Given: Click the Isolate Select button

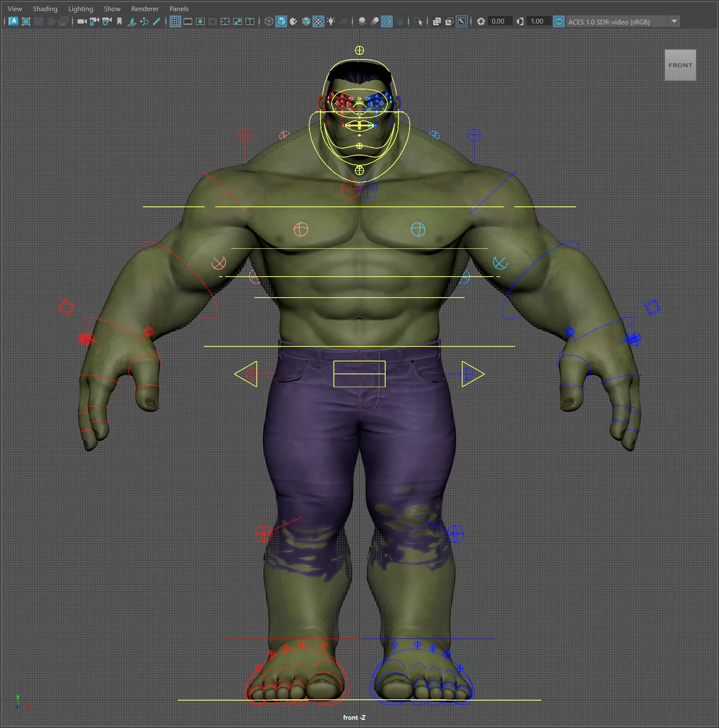Looking at the screenshot, I should pos(419,21).
